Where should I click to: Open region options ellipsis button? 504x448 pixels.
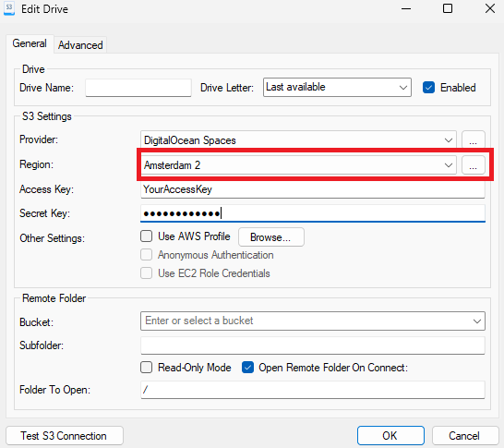click(474, 165)
